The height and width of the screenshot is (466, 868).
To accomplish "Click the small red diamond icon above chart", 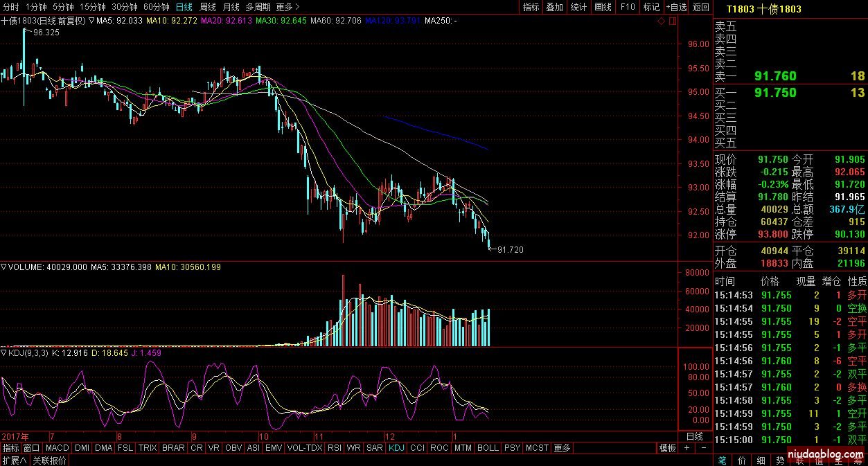I will [x=661, y=21].
